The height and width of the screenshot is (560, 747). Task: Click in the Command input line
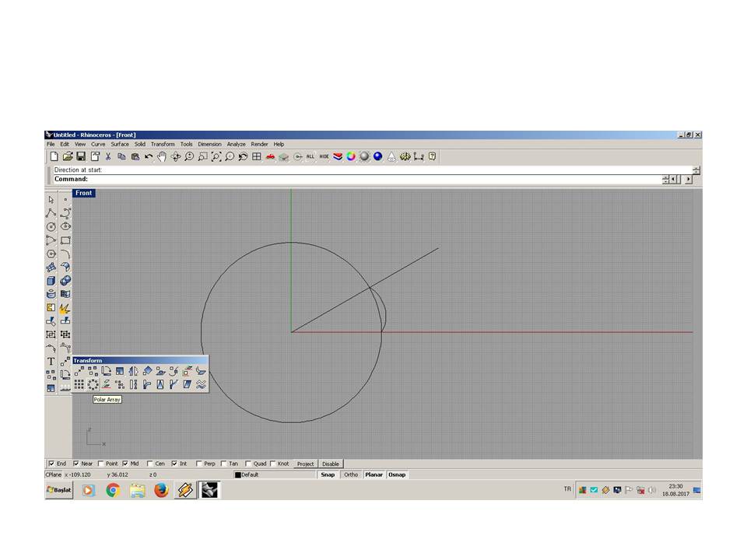[357, 179]
